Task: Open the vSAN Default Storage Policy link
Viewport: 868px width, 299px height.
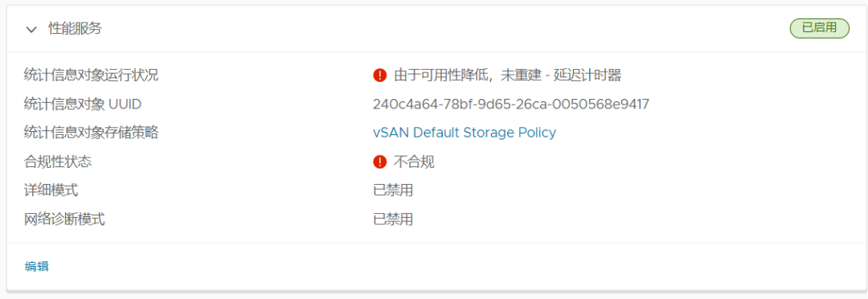Action: (465, 133)
